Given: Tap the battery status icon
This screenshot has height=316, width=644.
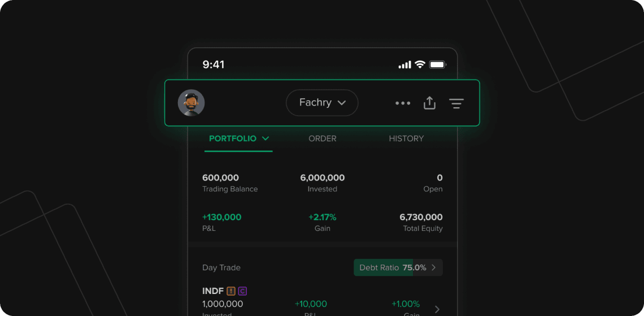Looking at the screenshot, I should coord(437,65).
